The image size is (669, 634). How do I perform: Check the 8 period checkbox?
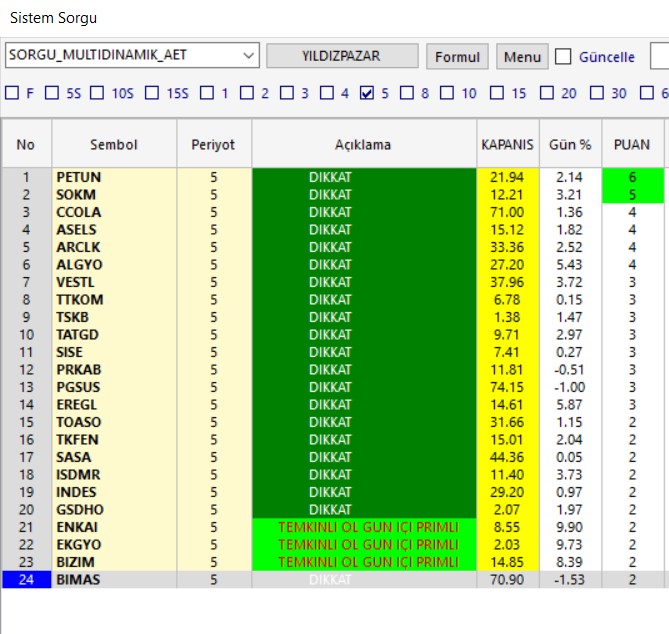pyautogui.click(x=407, y=93)
